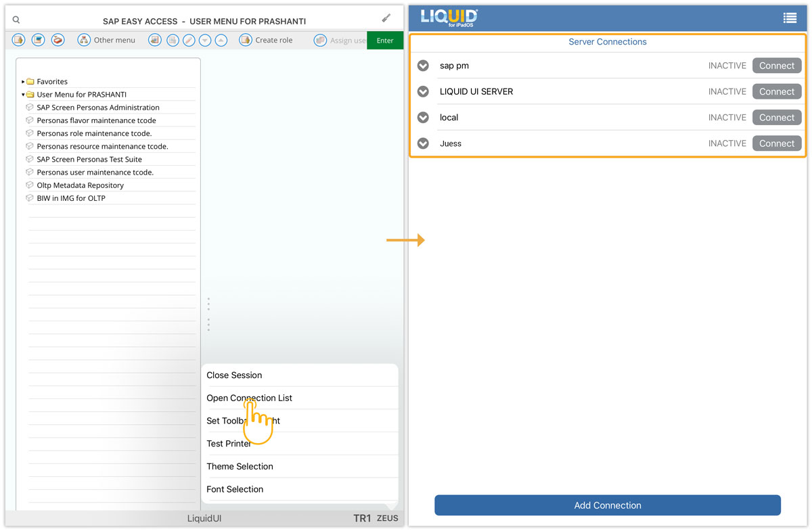The height and width of the screenshot is (531, 812).
Task: Expand the local connection chevron
Action: 424,117
